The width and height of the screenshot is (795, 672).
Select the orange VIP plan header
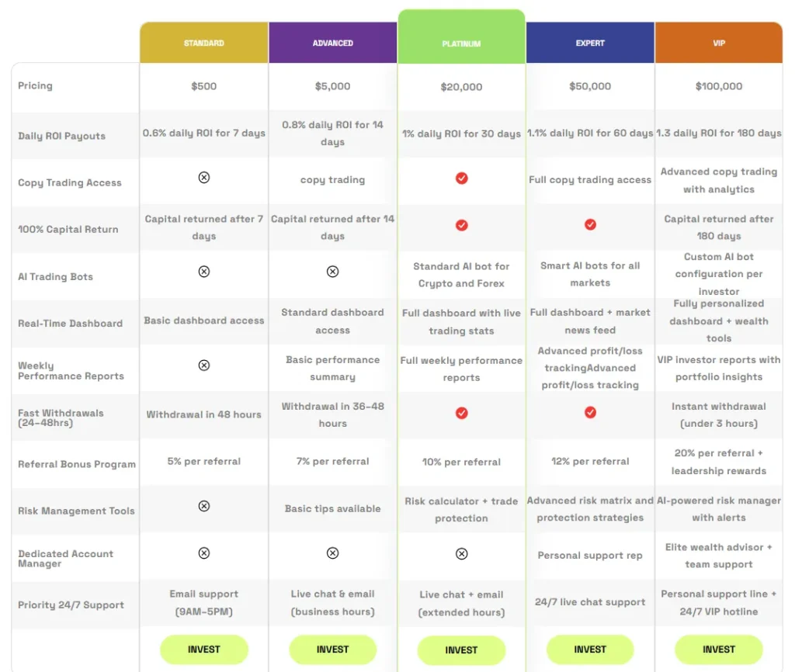point(719,43)
